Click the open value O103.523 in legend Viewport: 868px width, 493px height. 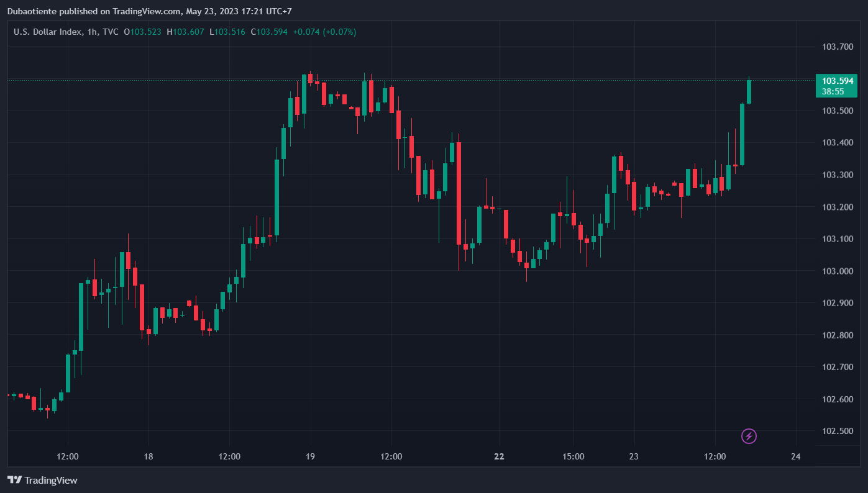[143, 32]
